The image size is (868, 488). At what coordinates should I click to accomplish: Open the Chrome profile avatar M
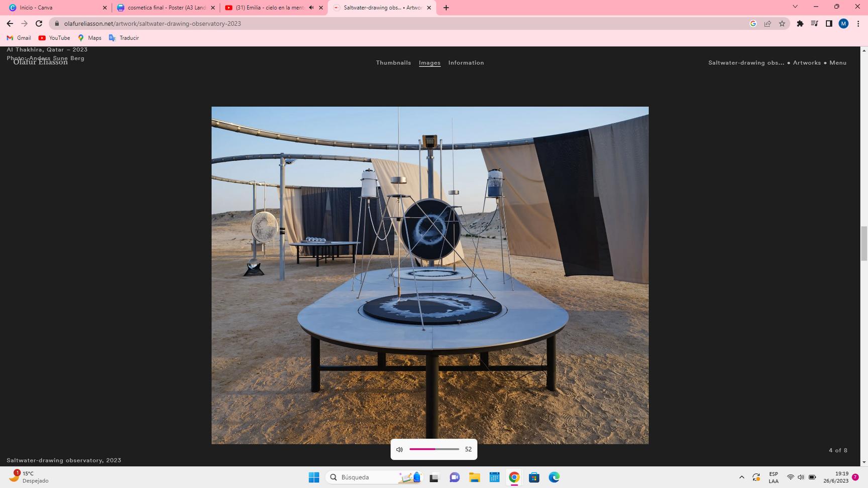point(843,24)
